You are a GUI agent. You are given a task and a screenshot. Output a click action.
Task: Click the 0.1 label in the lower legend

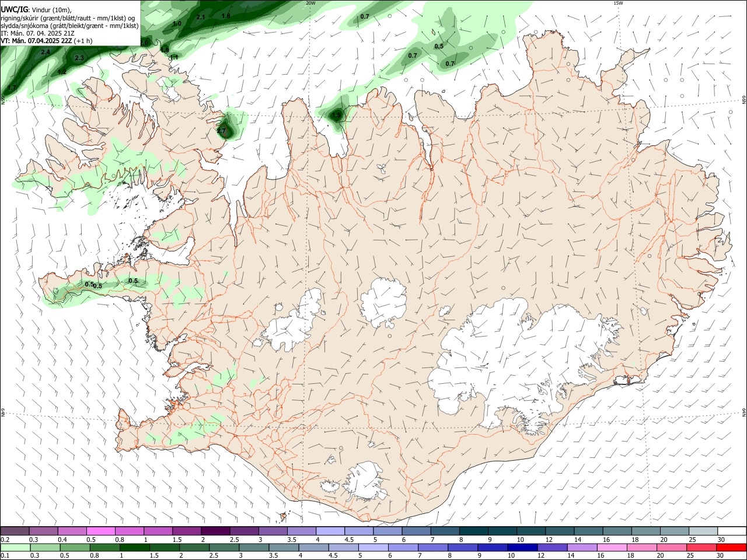(x=5, y=556)
